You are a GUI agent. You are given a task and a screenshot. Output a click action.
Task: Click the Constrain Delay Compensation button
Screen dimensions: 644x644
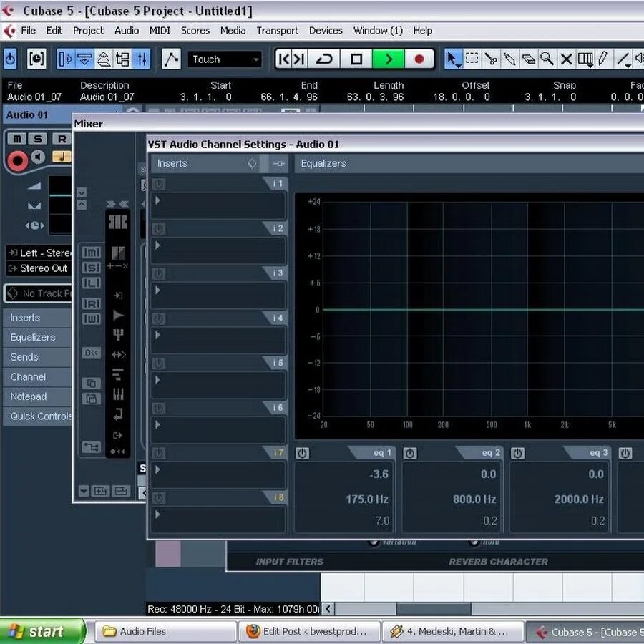coord(36,59)
